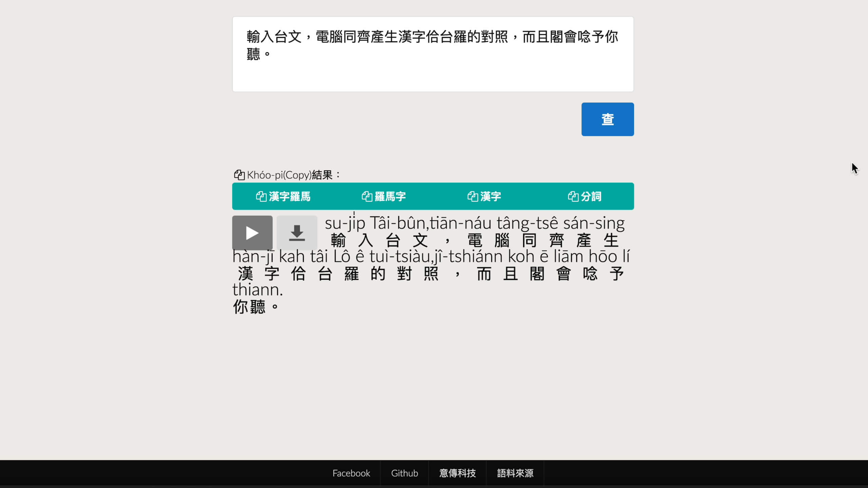Image resolution: width=868 pixels, height=488 pixels.
Task: Copy the 漢字 characters result
Action: coord(484,196)
